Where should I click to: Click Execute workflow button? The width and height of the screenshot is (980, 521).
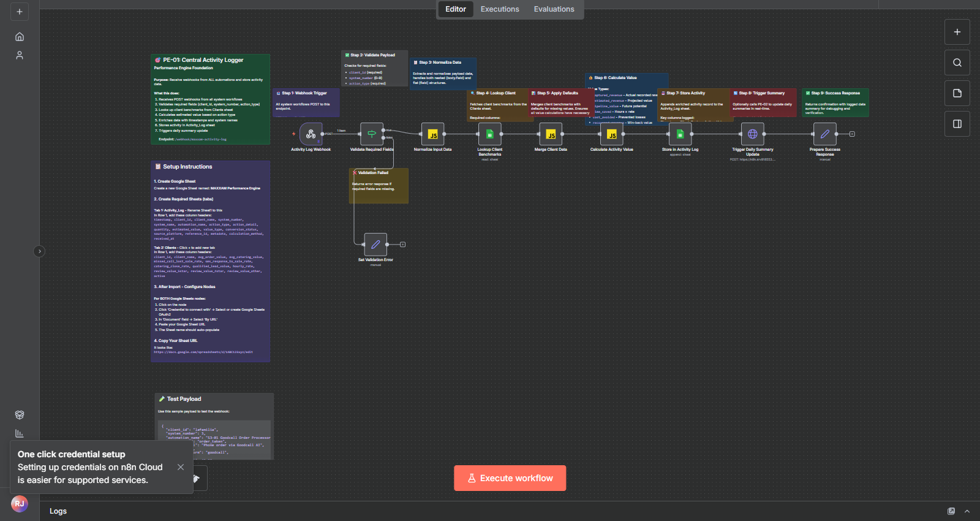pyautogui.click(x=510, y=478)
